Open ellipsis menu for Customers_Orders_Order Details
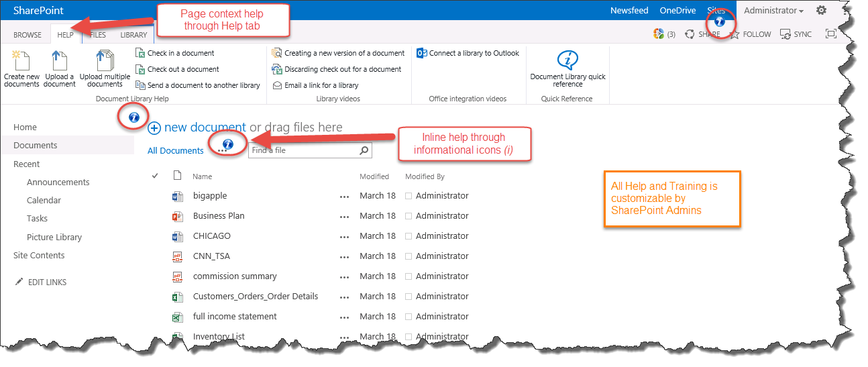The image size is (868, 367). click(345, 297)
